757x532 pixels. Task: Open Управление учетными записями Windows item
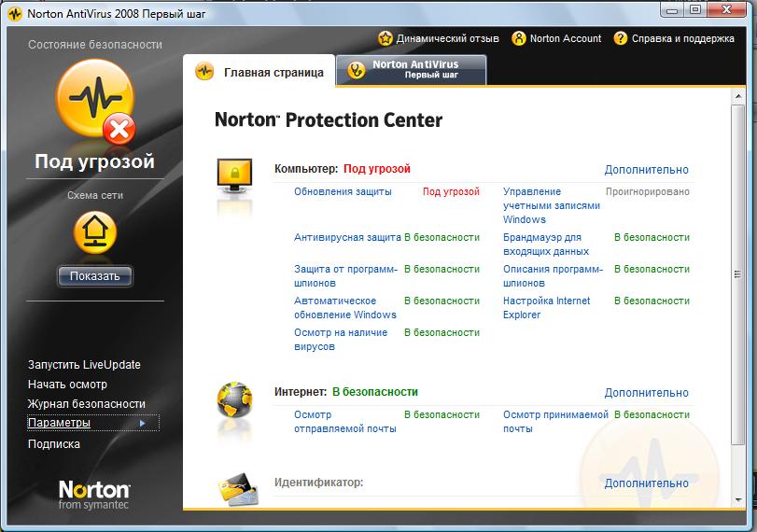pyautogui.click(x=552, y=205)
